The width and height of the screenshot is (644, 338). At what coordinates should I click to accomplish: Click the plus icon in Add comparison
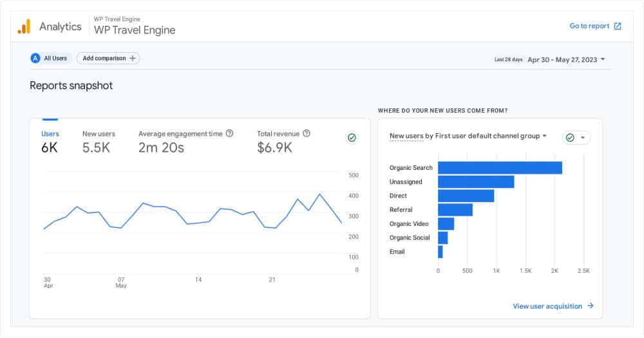pos(133,58)
